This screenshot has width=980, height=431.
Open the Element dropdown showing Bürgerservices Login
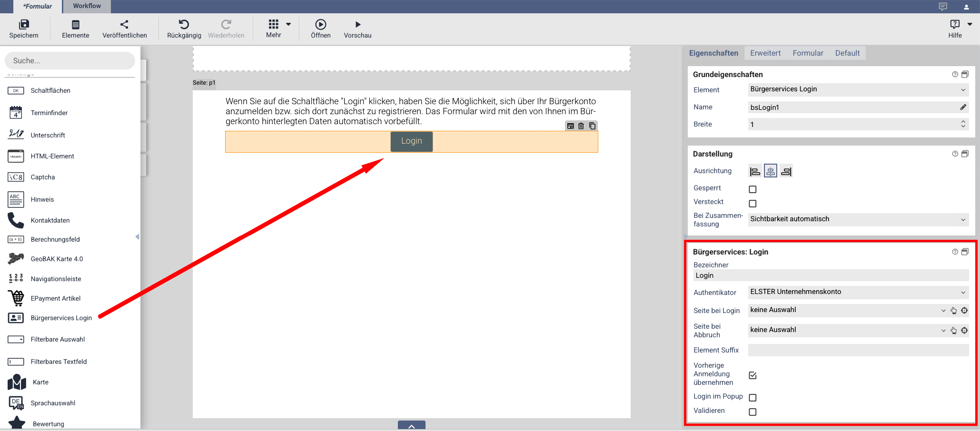[x=858, y=89]
